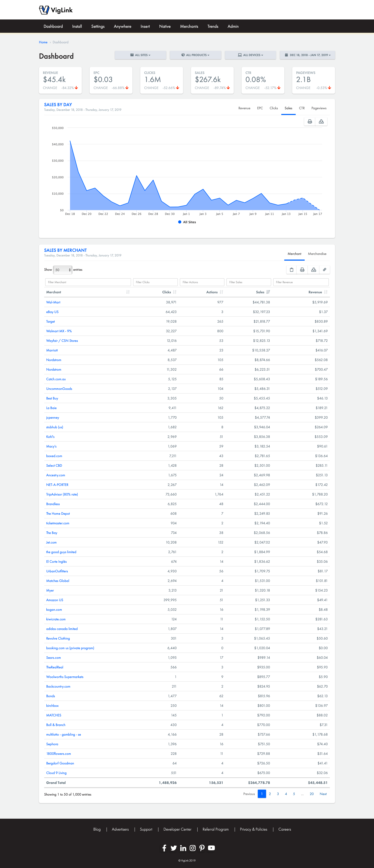Switch to the Merchandise tab
The image size is (374, 868).
317,254
